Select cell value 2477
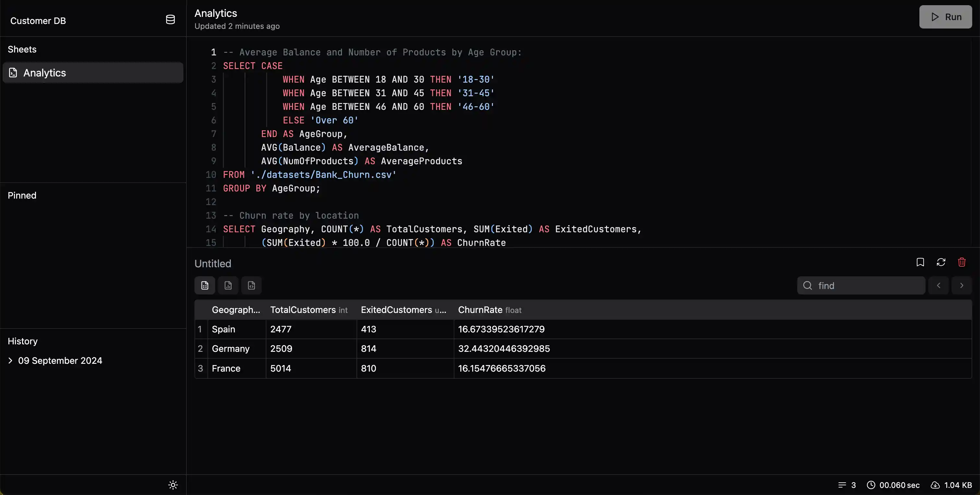 click(x=311, y=329)
